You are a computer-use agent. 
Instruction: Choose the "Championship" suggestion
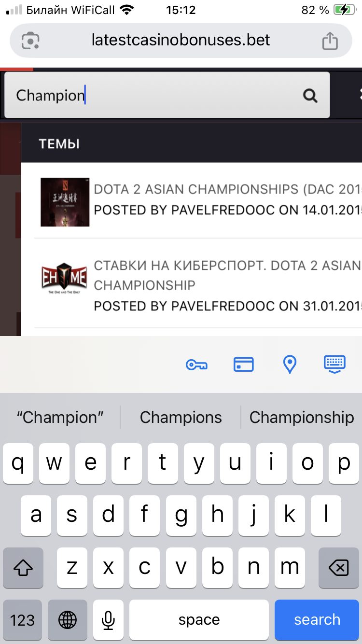pos(302,417)
